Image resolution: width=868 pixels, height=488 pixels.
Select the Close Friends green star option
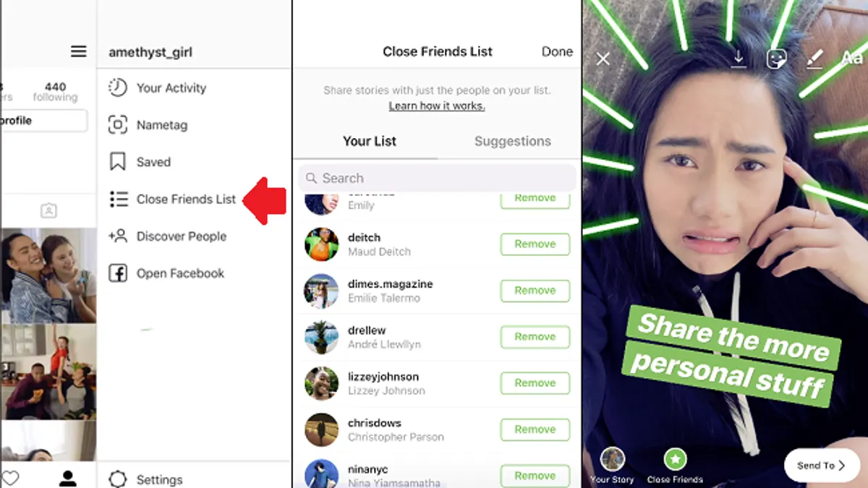(675, 466)
